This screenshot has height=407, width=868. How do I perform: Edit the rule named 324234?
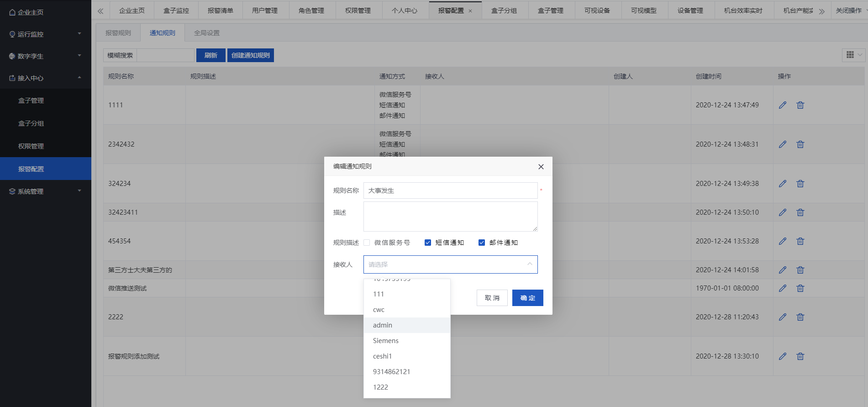coord(783,184)
